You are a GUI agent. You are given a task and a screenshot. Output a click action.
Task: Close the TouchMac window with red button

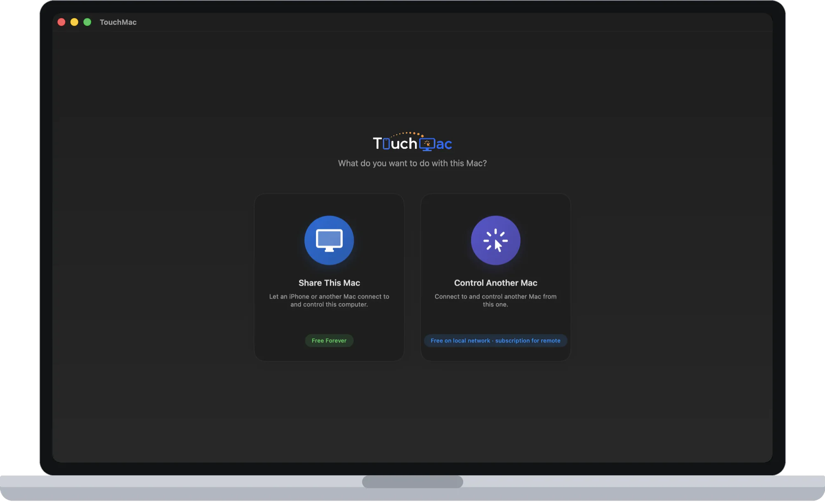pos(61,22)
